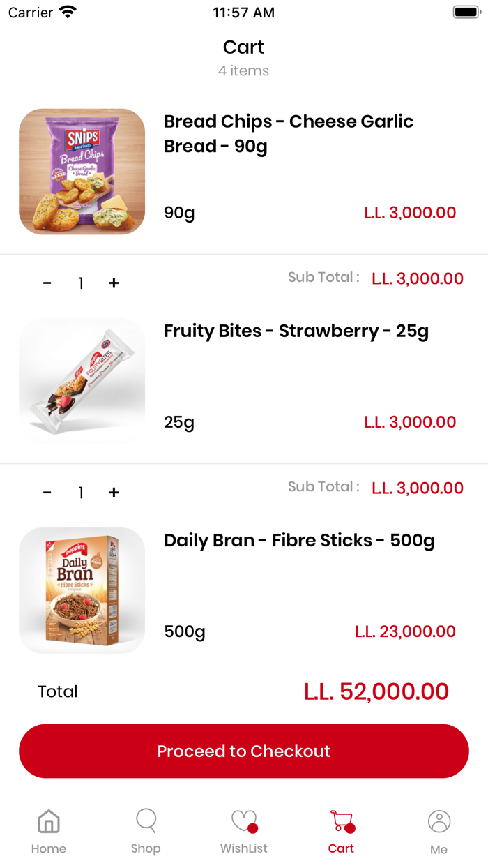Decrease quantity of Bread Chips
488x868 pixels.
(x=47, y=283)
